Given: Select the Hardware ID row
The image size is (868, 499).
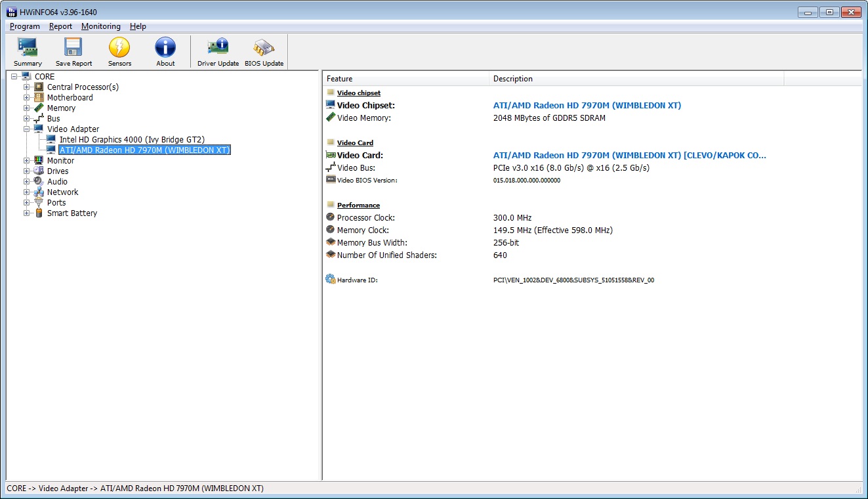Looking at the screenshot, I should [x=357, y=280].
